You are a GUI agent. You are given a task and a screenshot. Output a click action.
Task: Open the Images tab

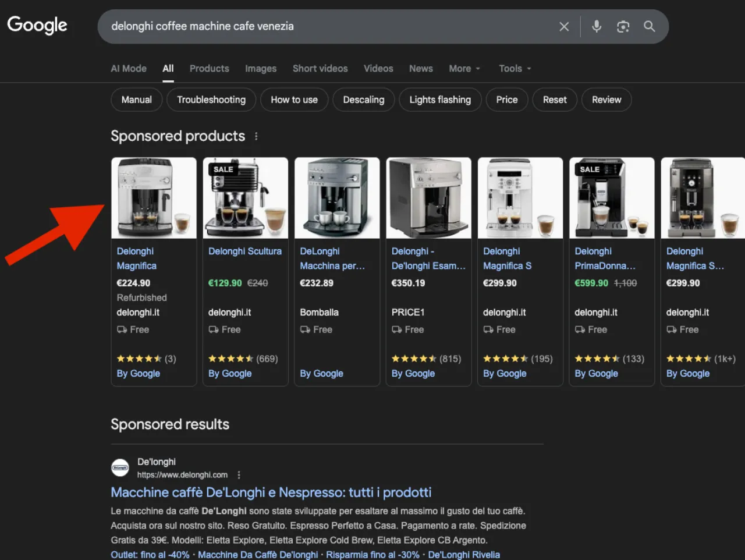point(261,69)
